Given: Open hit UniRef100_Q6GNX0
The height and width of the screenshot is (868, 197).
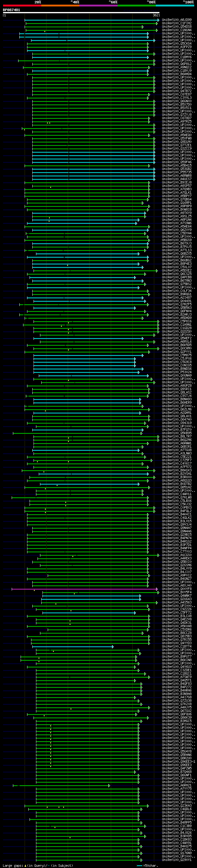Looking at the screenshot, I should [x=177, y=101].
